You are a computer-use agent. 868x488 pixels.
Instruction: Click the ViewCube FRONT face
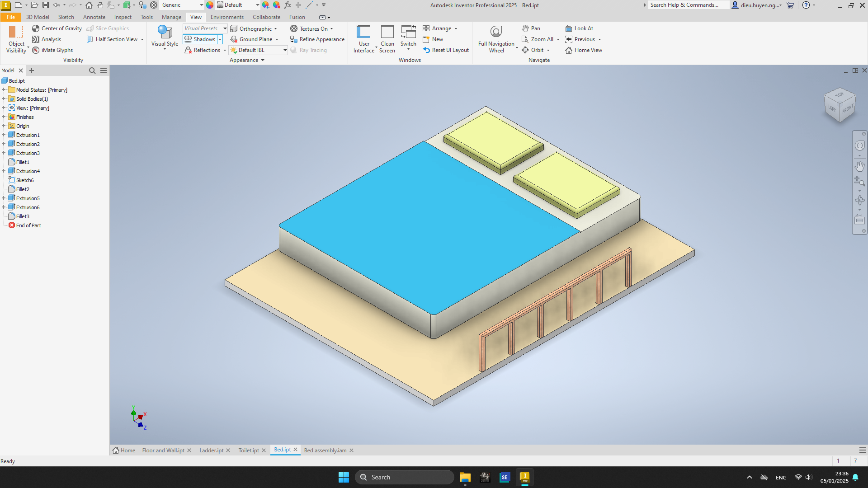pos(848,109)
